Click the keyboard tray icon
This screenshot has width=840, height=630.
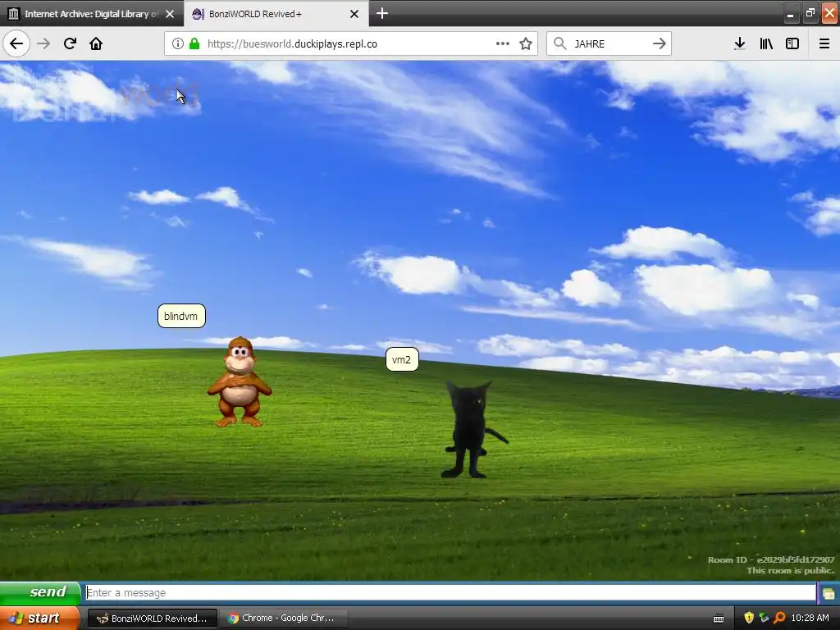[719, 619]
